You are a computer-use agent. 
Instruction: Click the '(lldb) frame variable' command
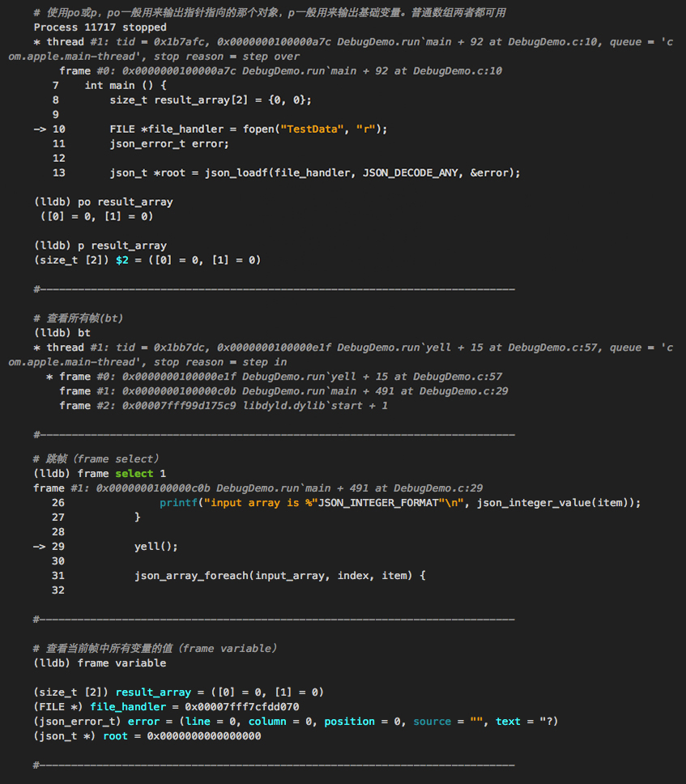point(100,663)
